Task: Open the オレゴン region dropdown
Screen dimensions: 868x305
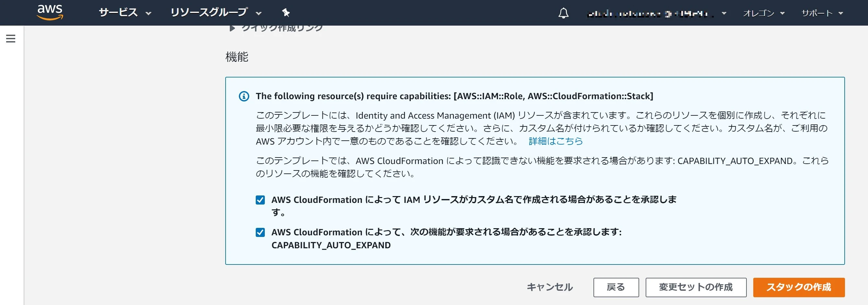Action: 764,13
